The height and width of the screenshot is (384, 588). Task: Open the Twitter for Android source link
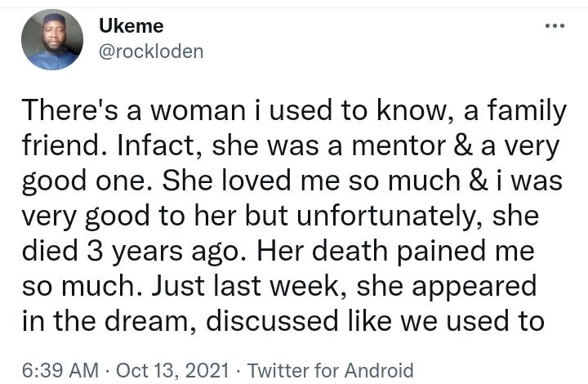(331, 370)
